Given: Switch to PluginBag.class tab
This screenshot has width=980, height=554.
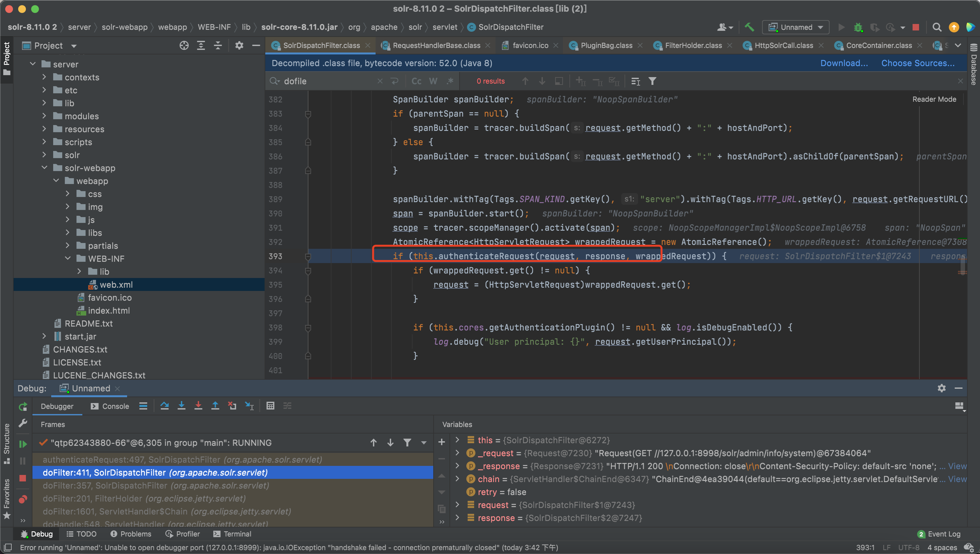Looking at the screenshot, I should point(606,45).
